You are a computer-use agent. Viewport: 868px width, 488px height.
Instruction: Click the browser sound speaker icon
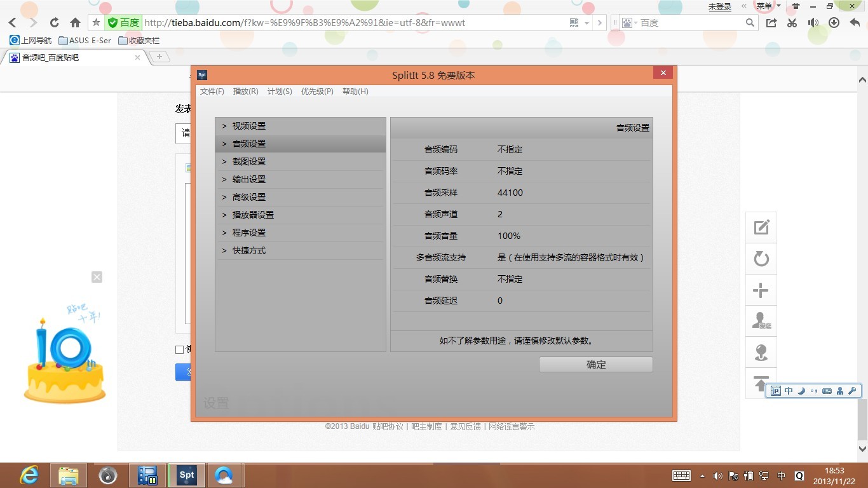[813, 23]
